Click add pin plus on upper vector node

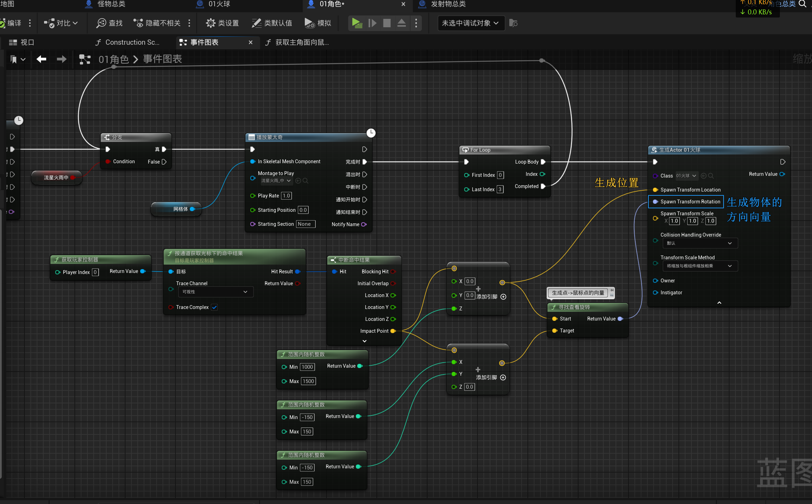click(503, 297)
